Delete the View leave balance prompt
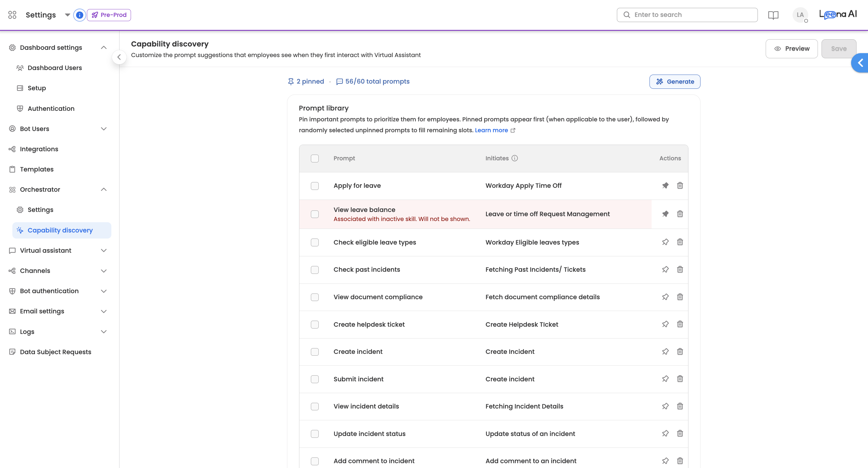868x468 pixels. pyautogui.click(x=680, y=214)
